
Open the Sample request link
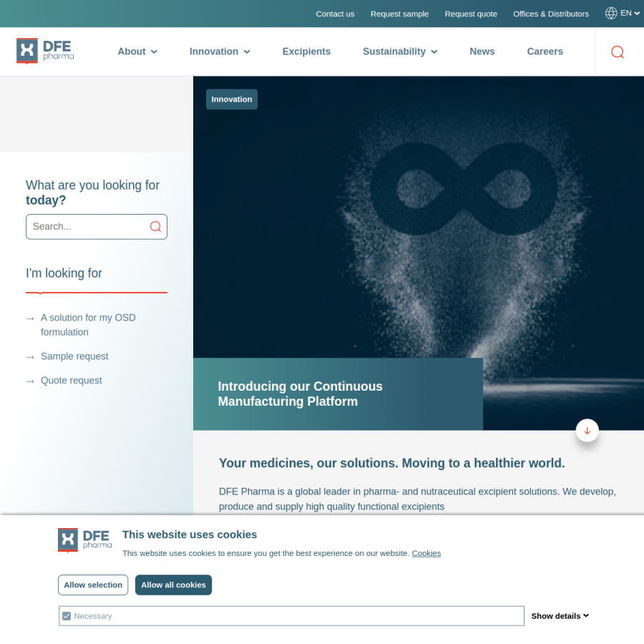pyautogui.click(x=74, y=356)
